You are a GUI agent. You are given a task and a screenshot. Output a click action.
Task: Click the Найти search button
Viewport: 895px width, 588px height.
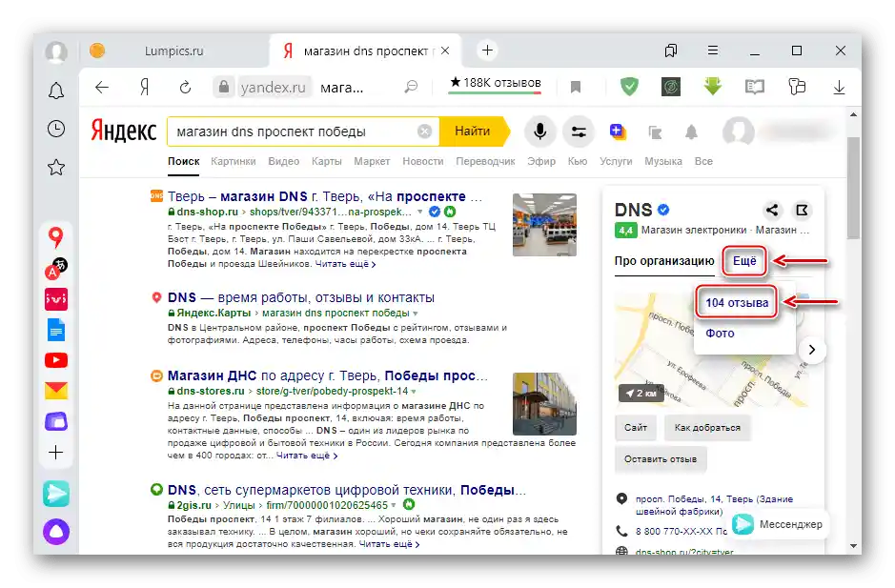point(473,132)
